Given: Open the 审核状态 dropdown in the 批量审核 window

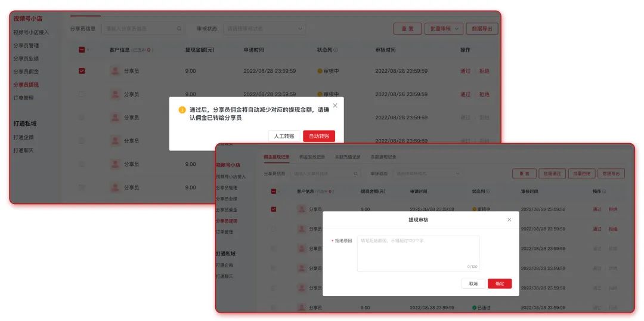Looking at the screenshot, I should coord(264,29).
